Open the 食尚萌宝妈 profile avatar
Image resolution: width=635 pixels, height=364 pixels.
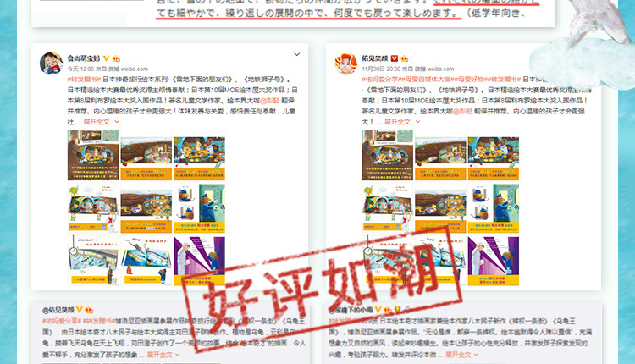tap(51, 63)
